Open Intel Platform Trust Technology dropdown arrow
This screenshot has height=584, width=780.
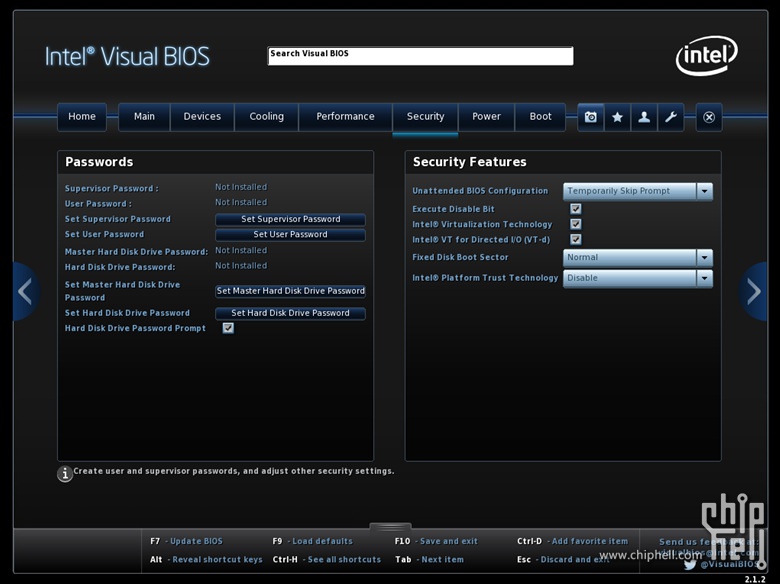click(x=704, y=278)
